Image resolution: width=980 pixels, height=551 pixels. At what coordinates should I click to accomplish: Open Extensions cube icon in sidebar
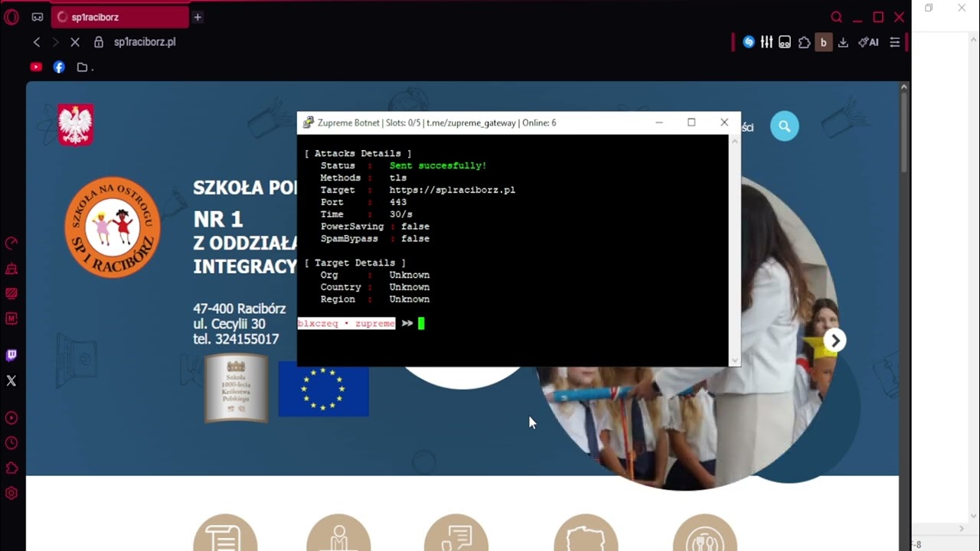point(11,468)
